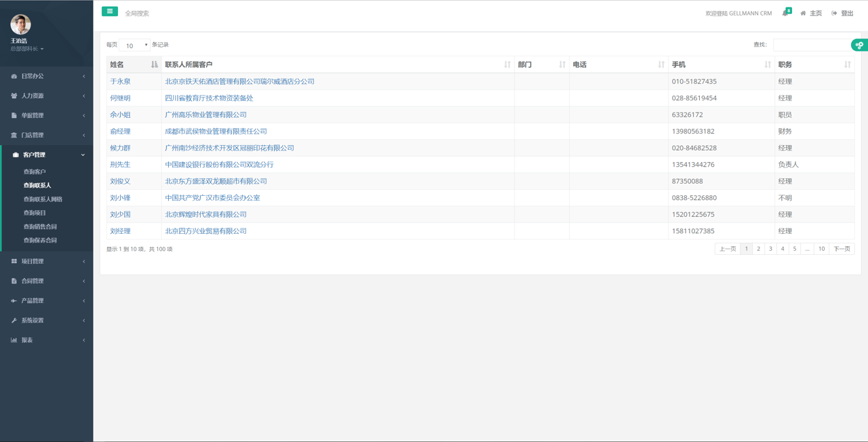
Task: Collapse the 客户管理 sidebar section
Action: pos(46,155)
